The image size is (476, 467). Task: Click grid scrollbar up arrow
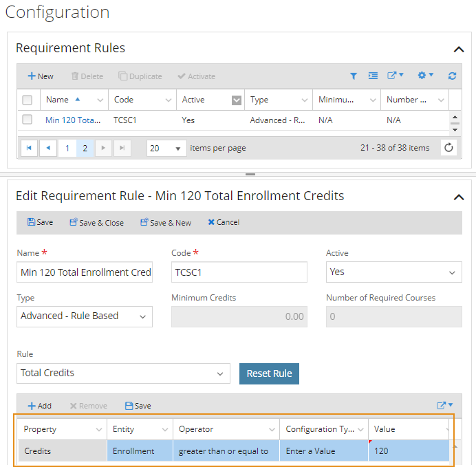point(455,117)
